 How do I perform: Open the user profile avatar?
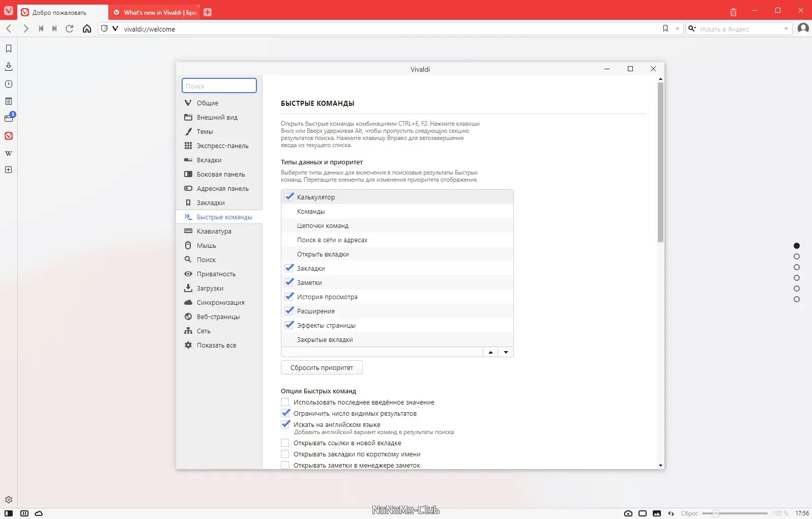[803, 28]
